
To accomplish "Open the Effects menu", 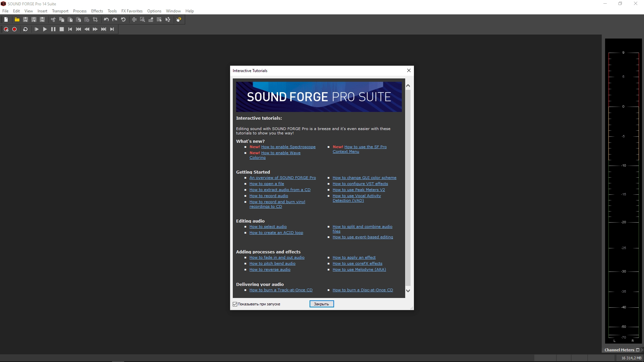I will click(x=97, y=11).
